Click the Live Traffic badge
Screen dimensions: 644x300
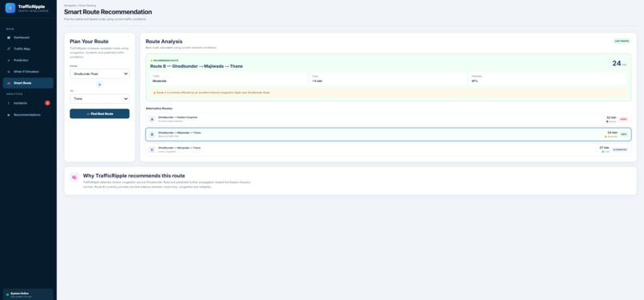pos(622,41)
